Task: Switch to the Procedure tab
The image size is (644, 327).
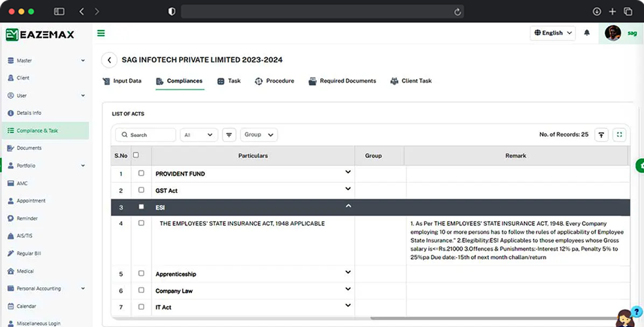Action: [275, 81]
